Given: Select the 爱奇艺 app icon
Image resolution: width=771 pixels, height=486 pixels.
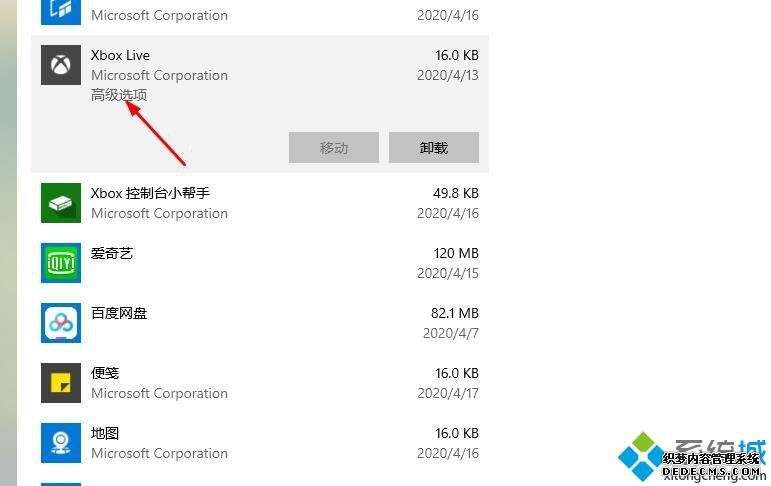Looking at the screenshot, I should coord(60,263).
